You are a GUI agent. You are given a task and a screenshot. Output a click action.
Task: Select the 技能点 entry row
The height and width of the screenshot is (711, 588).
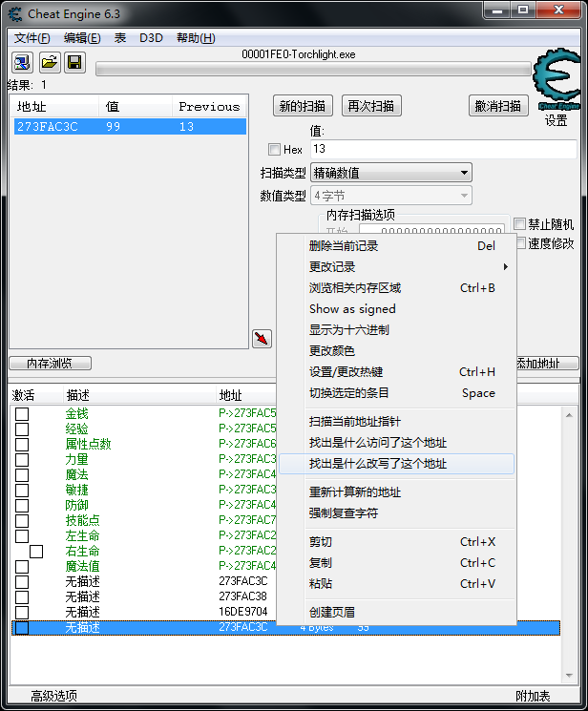145,520
